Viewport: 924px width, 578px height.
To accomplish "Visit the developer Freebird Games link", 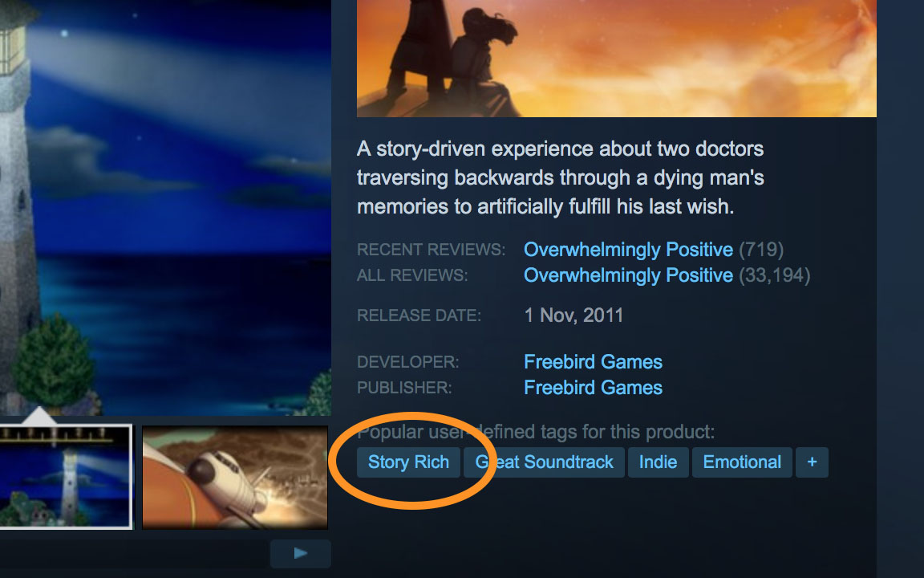I will (593, 361).
